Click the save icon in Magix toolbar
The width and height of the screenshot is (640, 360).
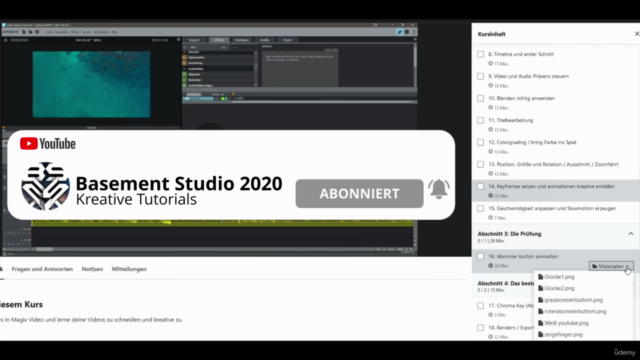point(37,32)
